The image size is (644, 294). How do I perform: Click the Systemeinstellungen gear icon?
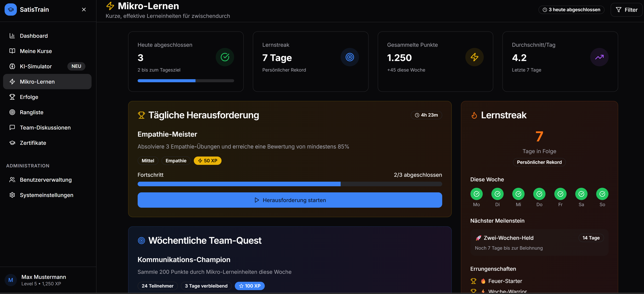[12, 195]
